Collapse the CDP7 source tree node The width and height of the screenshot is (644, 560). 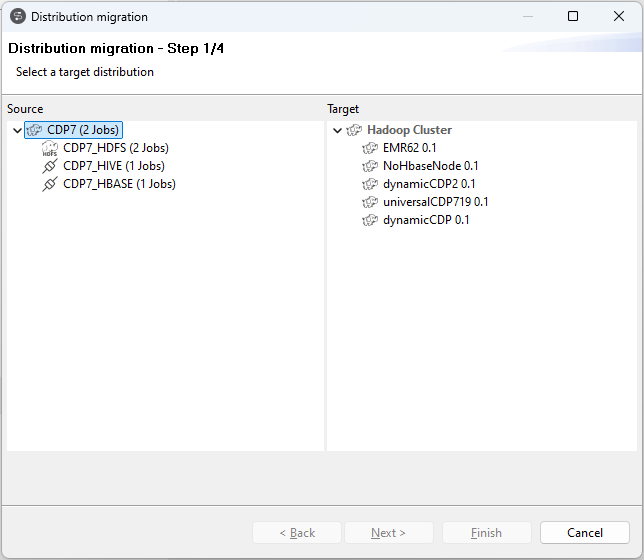point(17,130)
